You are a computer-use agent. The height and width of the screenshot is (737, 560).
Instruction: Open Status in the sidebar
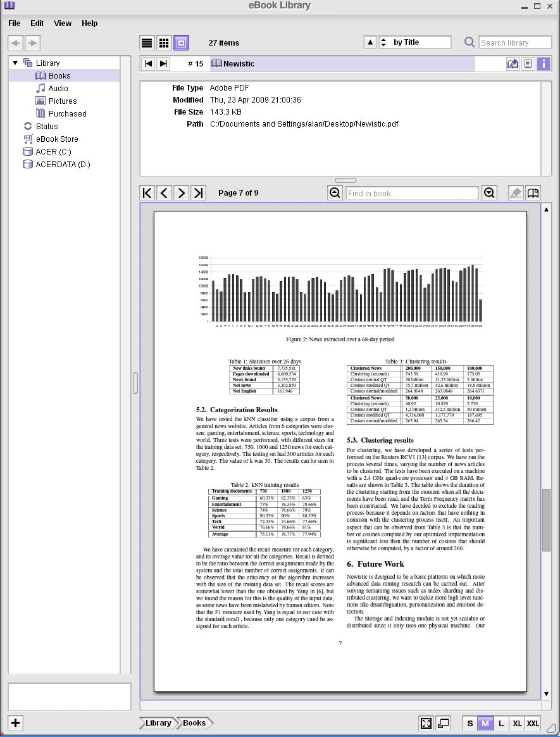47,127
